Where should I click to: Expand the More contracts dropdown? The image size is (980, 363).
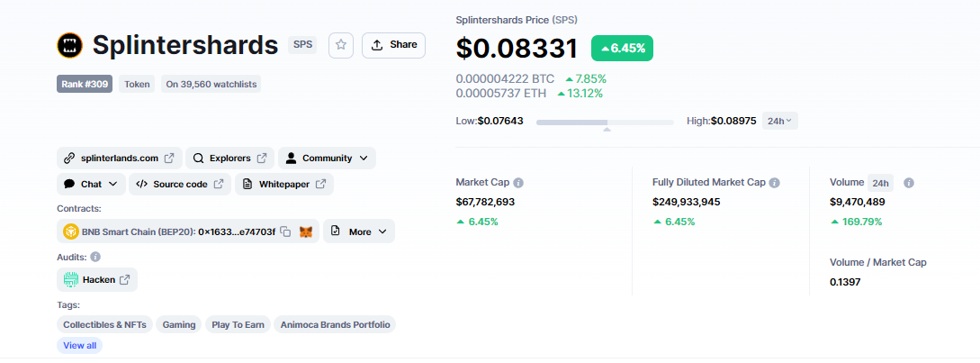pos(359,231)
